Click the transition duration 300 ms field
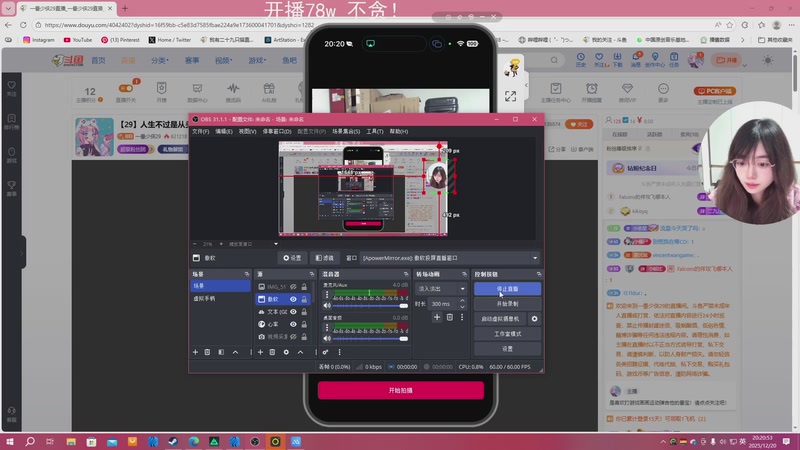 (443, 304)
